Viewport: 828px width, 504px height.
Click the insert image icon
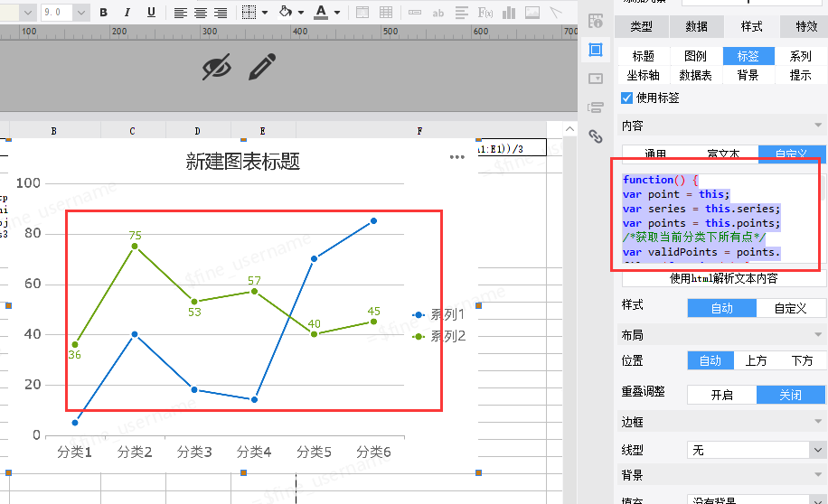[532, 12]
